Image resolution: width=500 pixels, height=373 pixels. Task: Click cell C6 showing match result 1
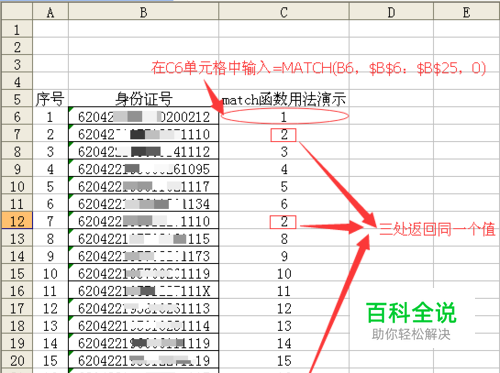pos(284,117)
